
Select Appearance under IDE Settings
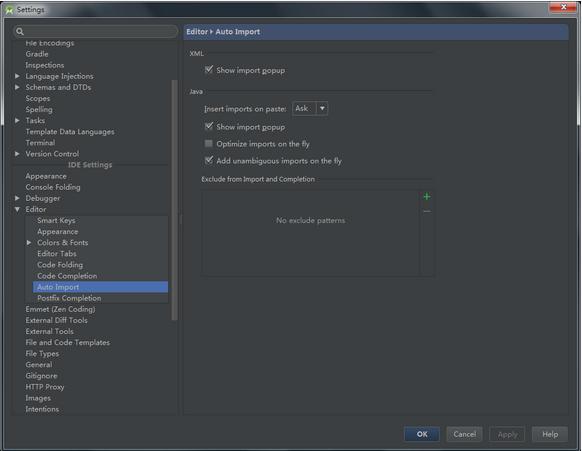point(46,176)
